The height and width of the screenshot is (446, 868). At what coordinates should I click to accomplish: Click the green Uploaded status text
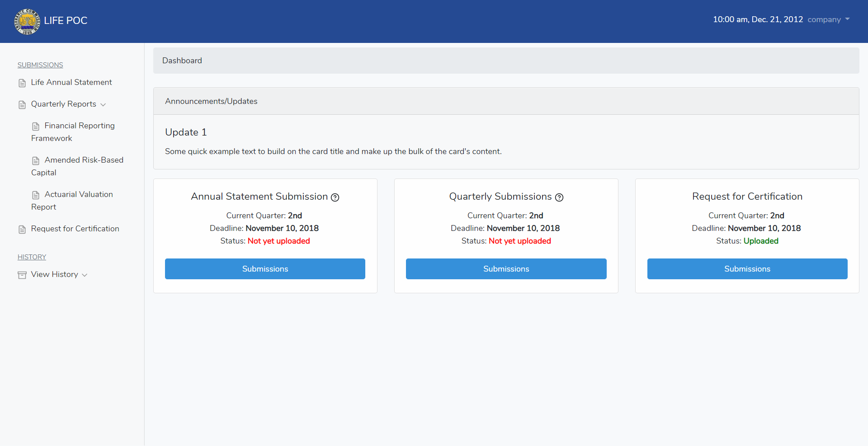click(x=761, y=241)
